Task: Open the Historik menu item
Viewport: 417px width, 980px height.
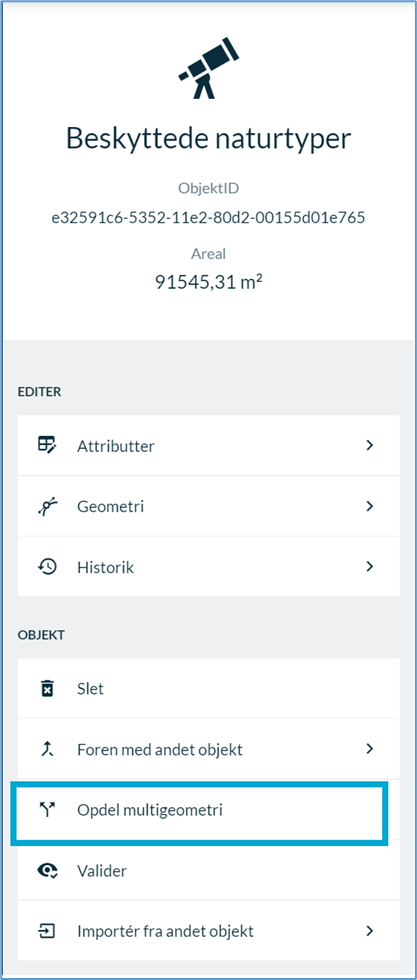Action: click(x=209, y=568)
